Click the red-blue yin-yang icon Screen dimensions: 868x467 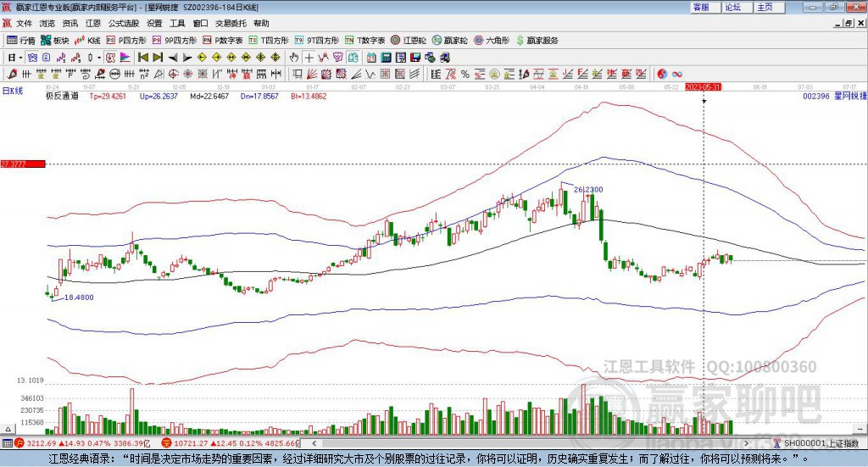coord(662,74)
